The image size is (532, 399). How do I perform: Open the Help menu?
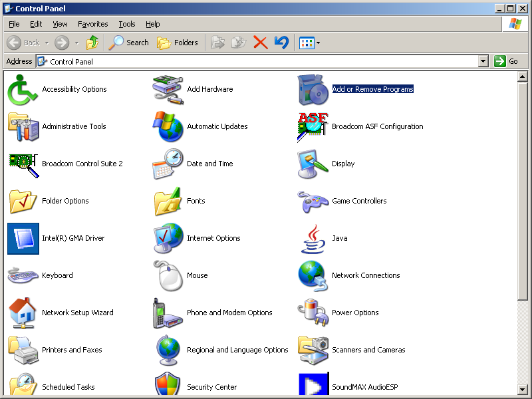pyautogui.click(x=153, y=24)
